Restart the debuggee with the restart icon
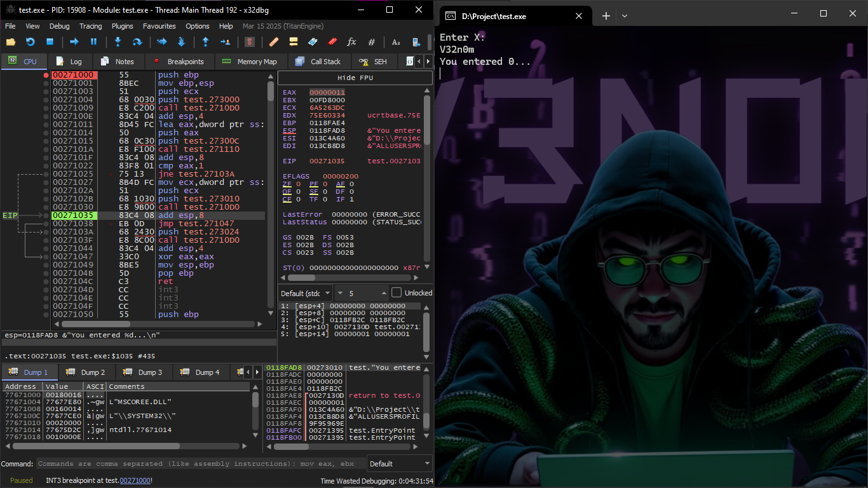 30,42
